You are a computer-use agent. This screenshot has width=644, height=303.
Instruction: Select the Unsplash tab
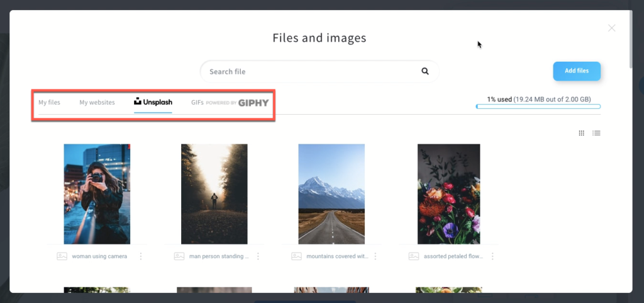[x=153, y=102]
